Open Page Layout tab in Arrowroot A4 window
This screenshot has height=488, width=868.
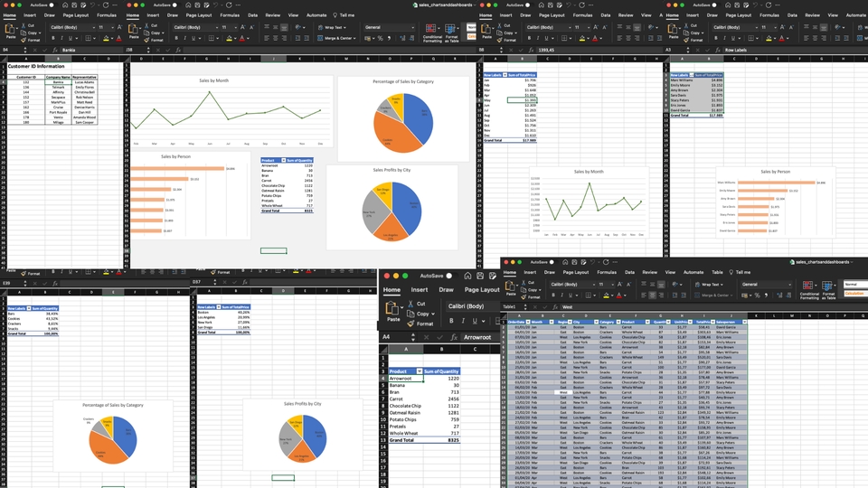(x=482, y=289)
